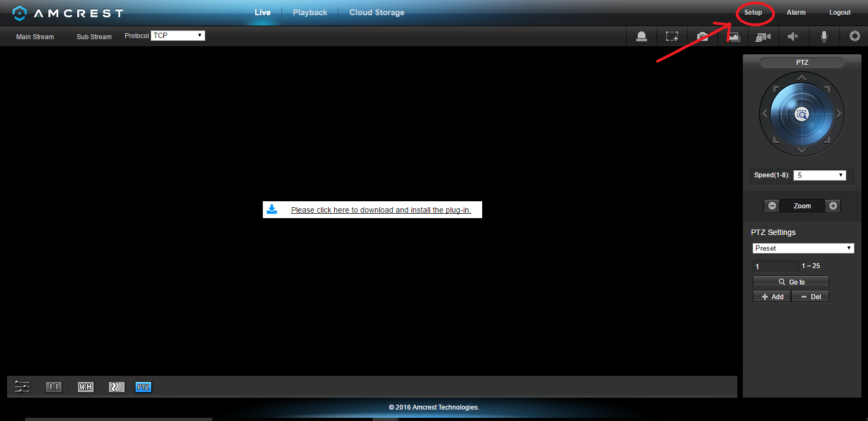
Task: Toggle the PTZ panel button
Action: click(143, 387)
